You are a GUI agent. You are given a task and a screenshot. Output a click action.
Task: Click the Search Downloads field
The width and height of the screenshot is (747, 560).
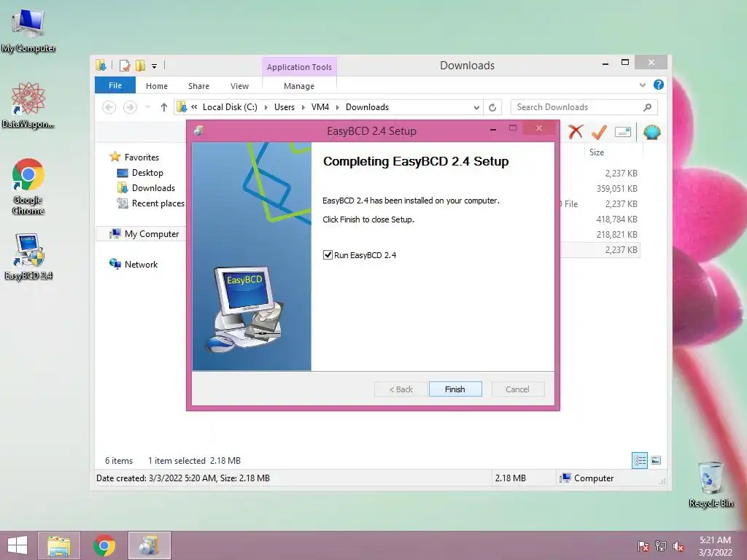[576, 107]
